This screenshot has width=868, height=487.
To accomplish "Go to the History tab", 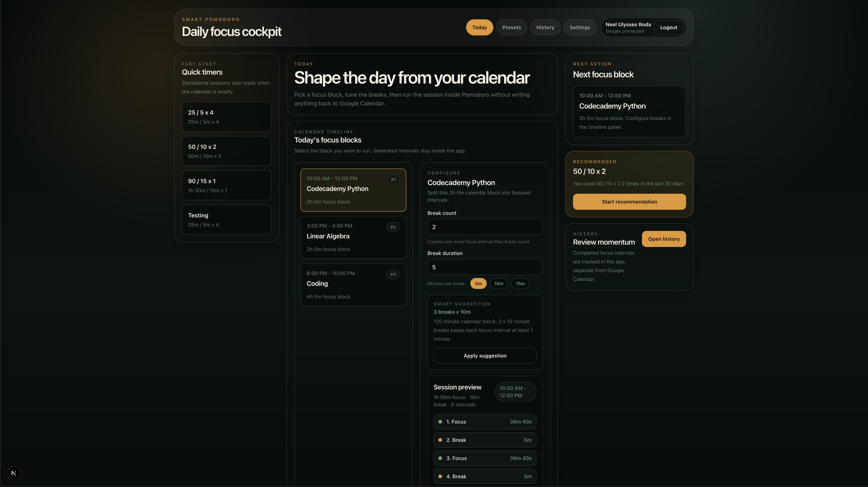I will pos(545,27).
